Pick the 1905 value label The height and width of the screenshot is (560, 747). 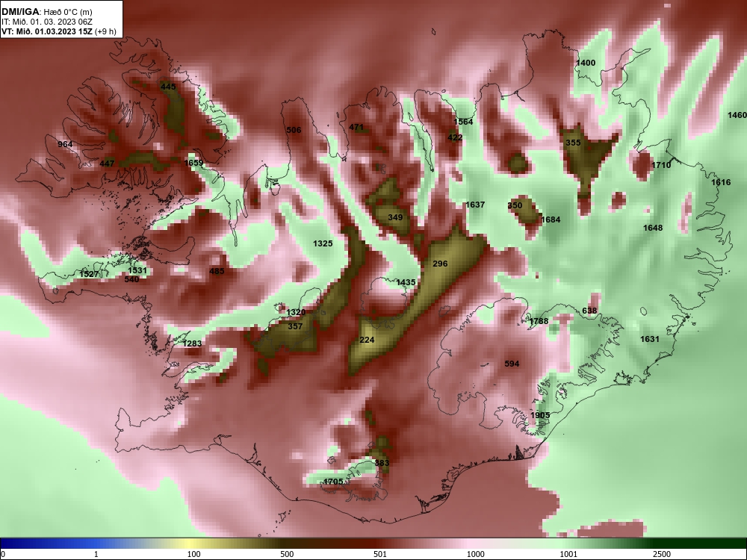540,414
